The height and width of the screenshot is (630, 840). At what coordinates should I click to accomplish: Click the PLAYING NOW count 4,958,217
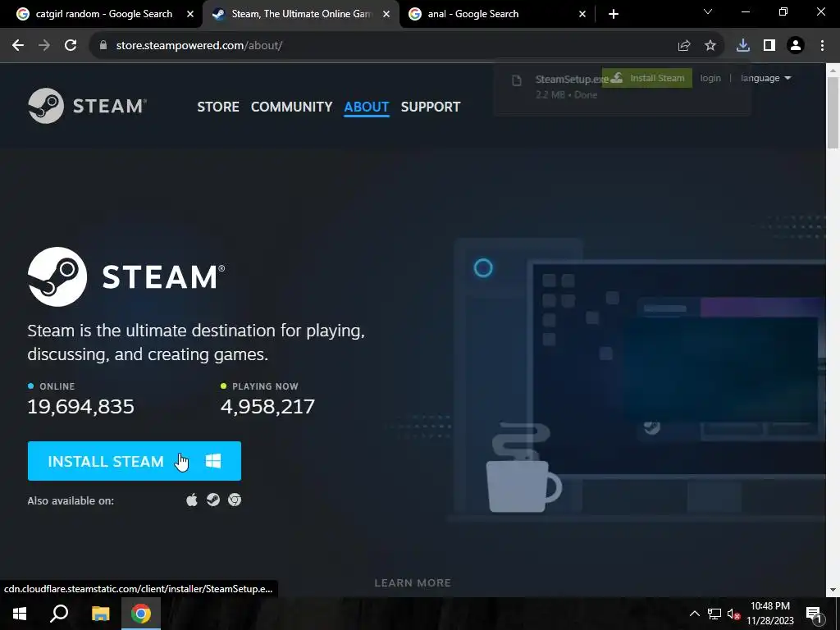click(x=268, y=407)
